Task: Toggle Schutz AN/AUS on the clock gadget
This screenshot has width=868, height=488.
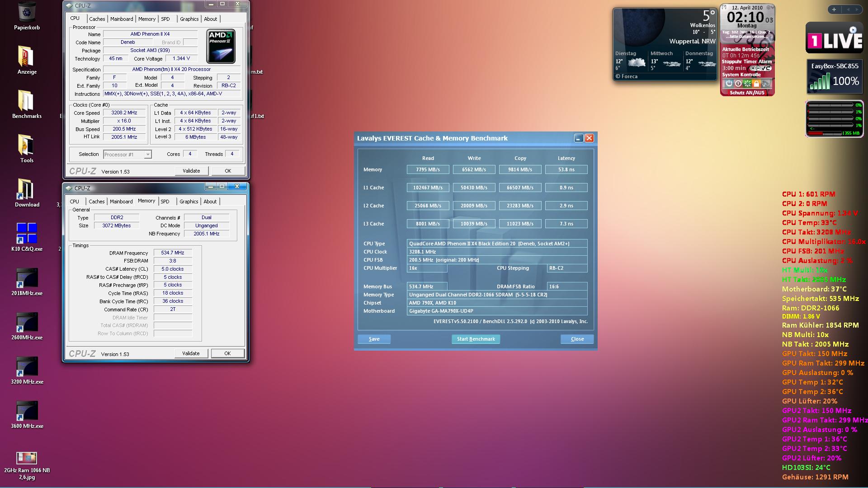Action: click(x=747, y=93)
